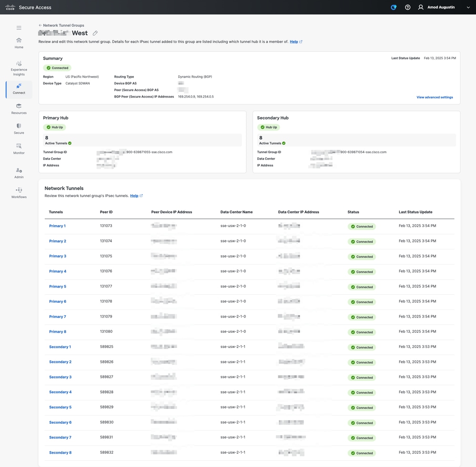Click the Peer ID column header
The width and height of the screenshot is (476, 467).
(x=106, y=212)
